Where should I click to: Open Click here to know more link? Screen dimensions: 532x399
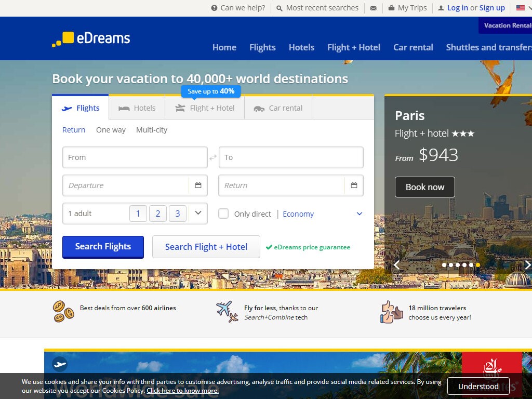tap(182, 391)
